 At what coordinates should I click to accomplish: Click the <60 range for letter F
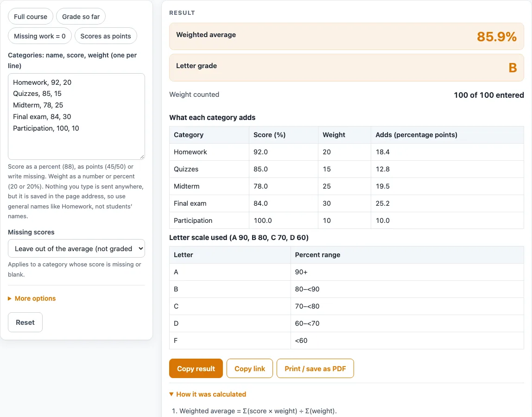[301, 340]
